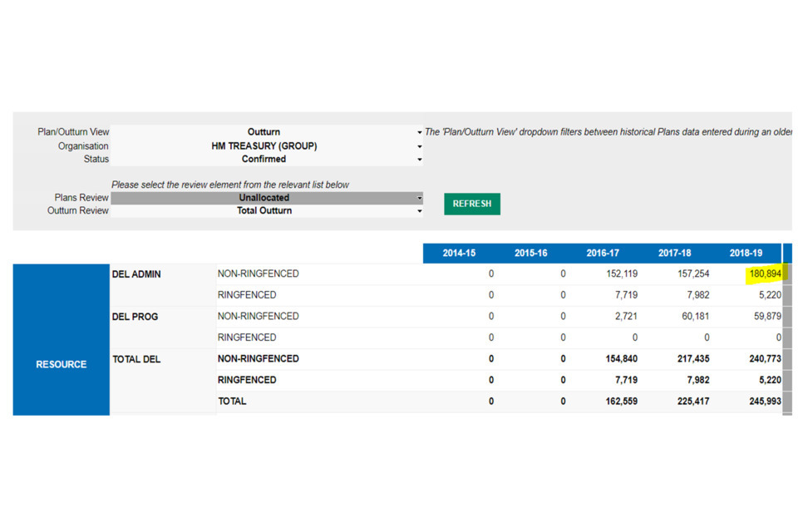The width and height of the screenshot is (798, 532).
Task: Click the Unallocated Plans Review field
Action: tap(264, 199)
